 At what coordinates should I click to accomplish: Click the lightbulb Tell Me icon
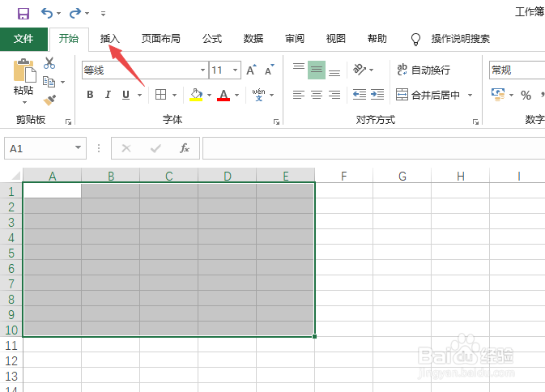click(415, 39)
